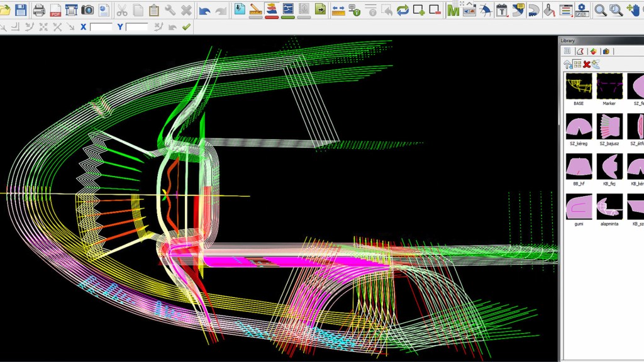Click the X coordinate input field
The width and height of the screenshot is (644, 362).
(101, 27)
